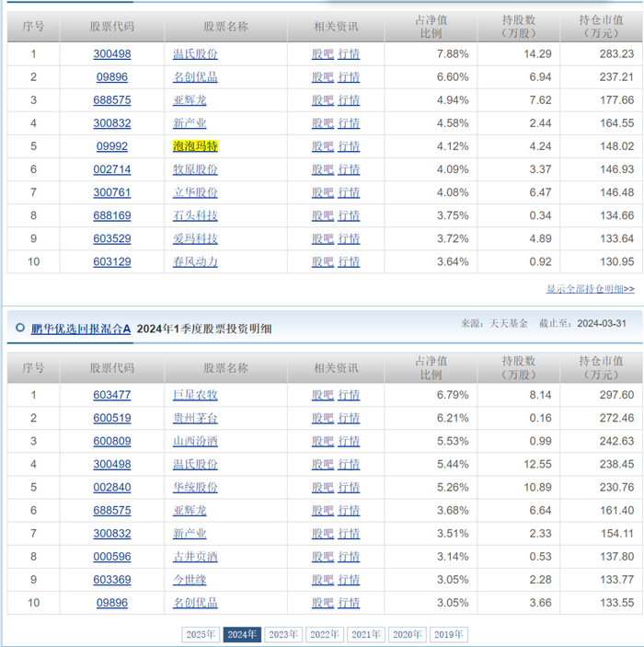Click stock code 002840
Viewport: 644px width, 647px height.
pyautogui.click(x=112, y=487)
